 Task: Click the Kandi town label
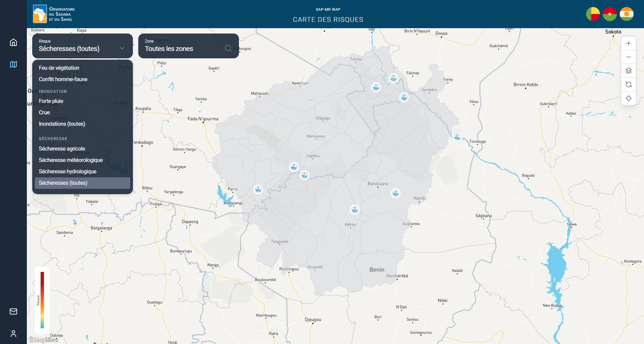click(x=419, y=198)
